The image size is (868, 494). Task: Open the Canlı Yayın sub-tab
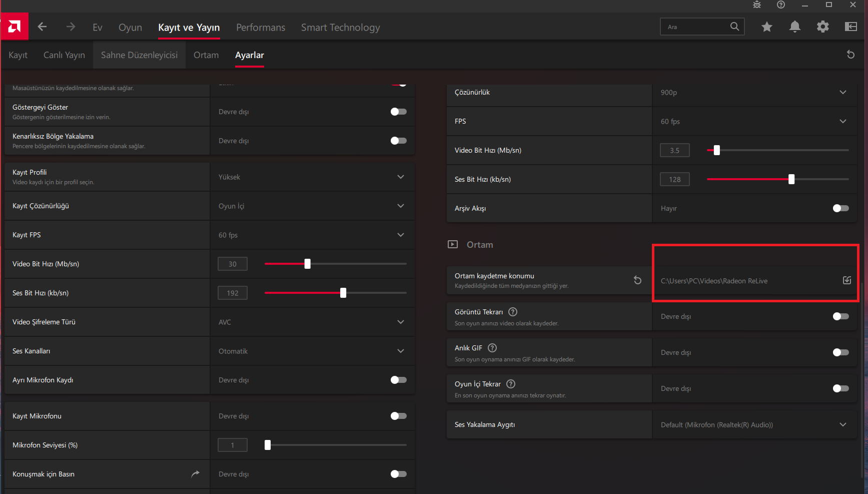pyautogui.click(x=64, y=55)
